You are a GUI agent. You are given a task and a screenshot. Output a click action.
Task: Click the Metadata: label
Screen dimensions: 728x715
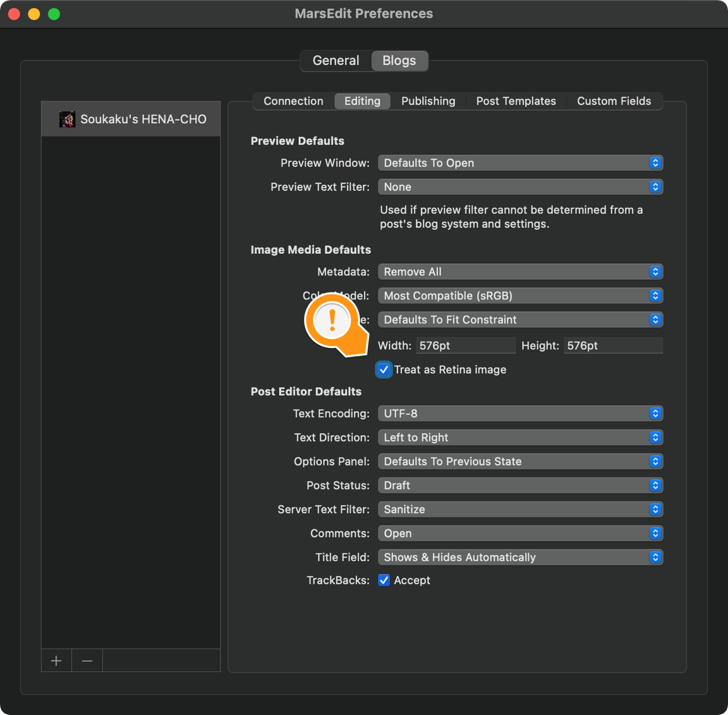pos(343,272)
